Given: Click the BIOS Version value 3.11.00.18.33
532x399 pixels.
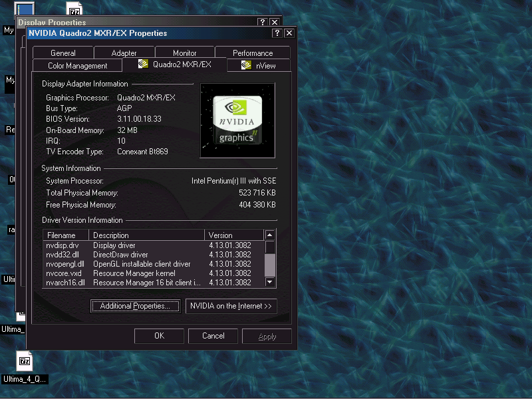Looking at the screenshot, I should pyautogui.click(x=139, y=119).
